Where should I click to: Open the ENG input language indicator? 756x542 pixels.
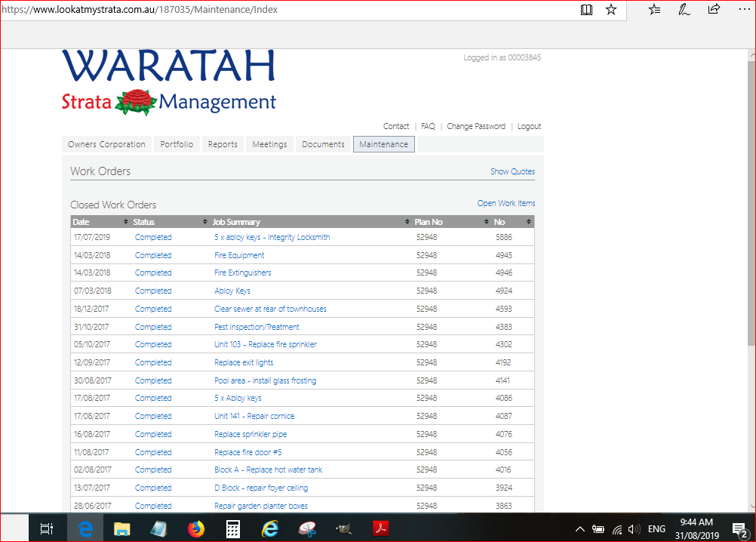[x=656, y=529]
